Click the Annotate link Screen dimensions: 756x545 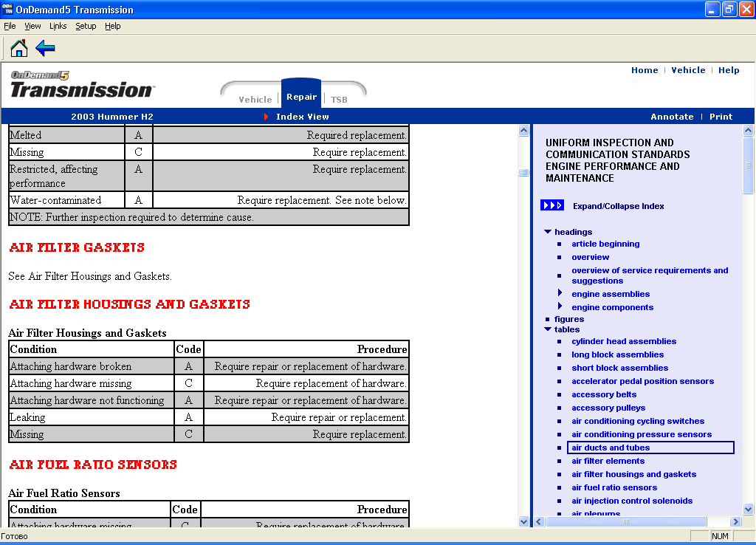672,117
